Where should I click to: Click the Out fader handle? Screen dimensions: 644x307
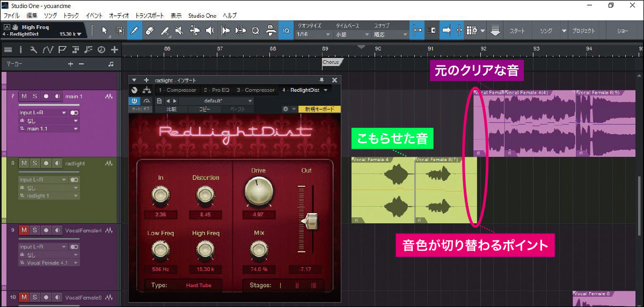point(309,220)
